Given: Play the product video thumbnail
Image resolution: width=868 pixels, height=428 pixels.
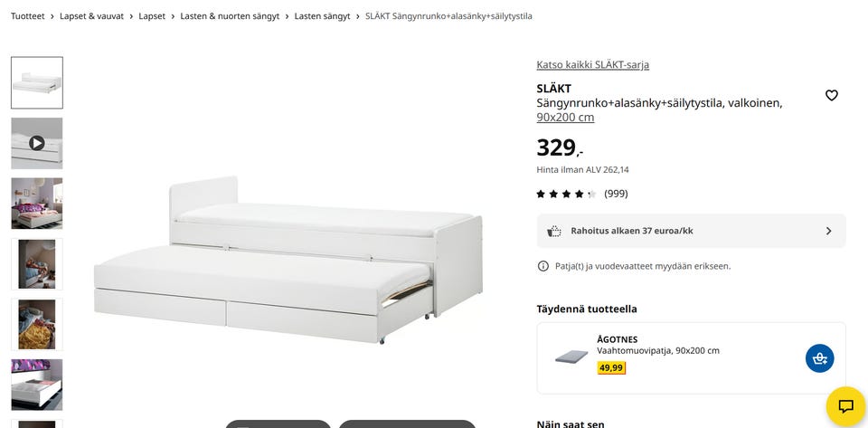Looking at the screenshot, I should coord(36,143).
